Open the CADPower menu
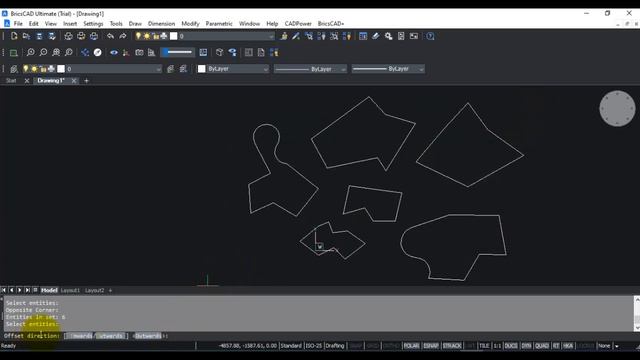 (x=298, y=24)
